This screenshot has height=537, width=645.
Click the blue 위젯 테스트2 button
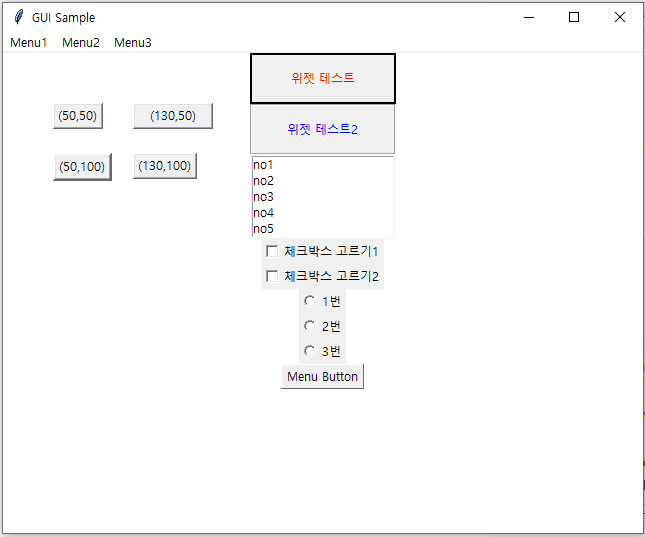(x=322, y=129)
